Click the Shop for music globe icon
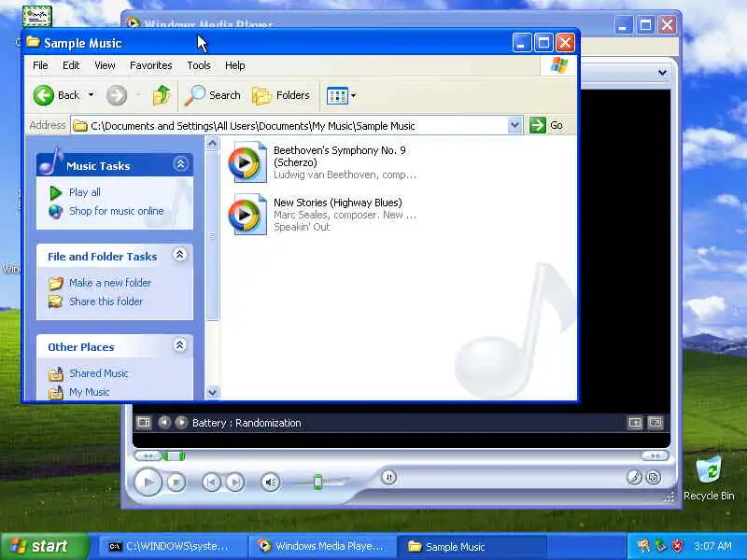747x560 pixels. [x=56, y=212]
